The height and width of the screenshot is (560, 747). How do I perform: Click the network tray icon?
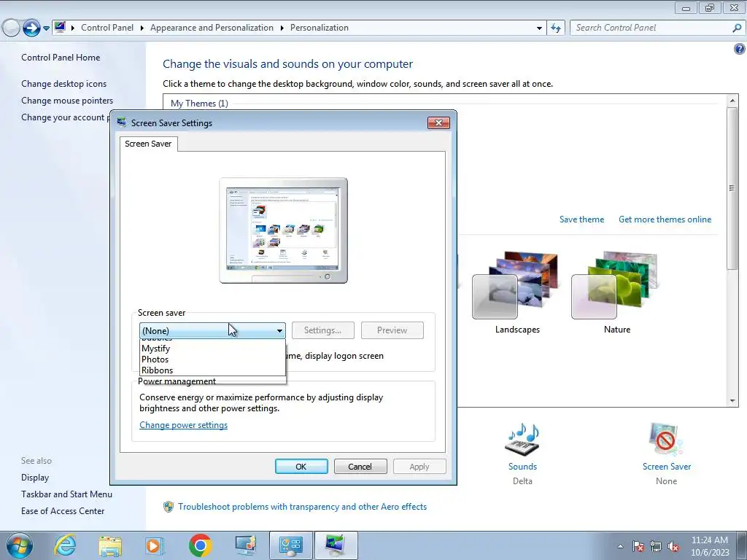(656, 546)
